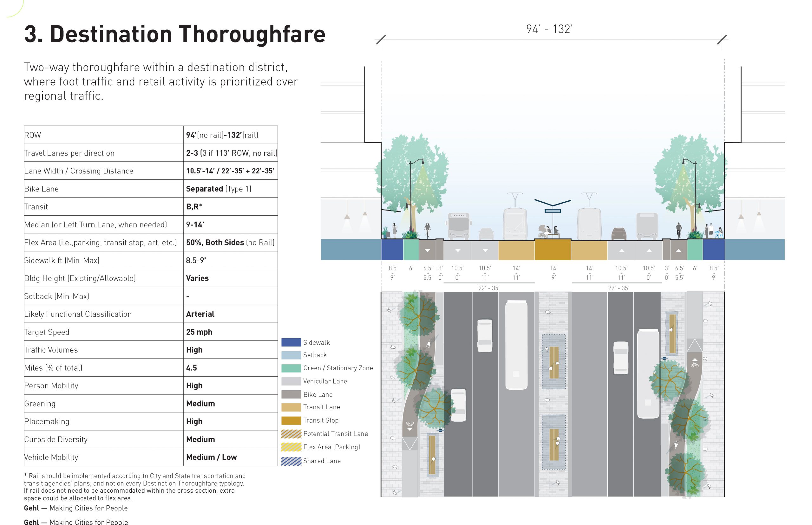Click the 'Two-way thoroughfare' description paragraph
This screenshot has height=525, width=812.
point(161,81)
